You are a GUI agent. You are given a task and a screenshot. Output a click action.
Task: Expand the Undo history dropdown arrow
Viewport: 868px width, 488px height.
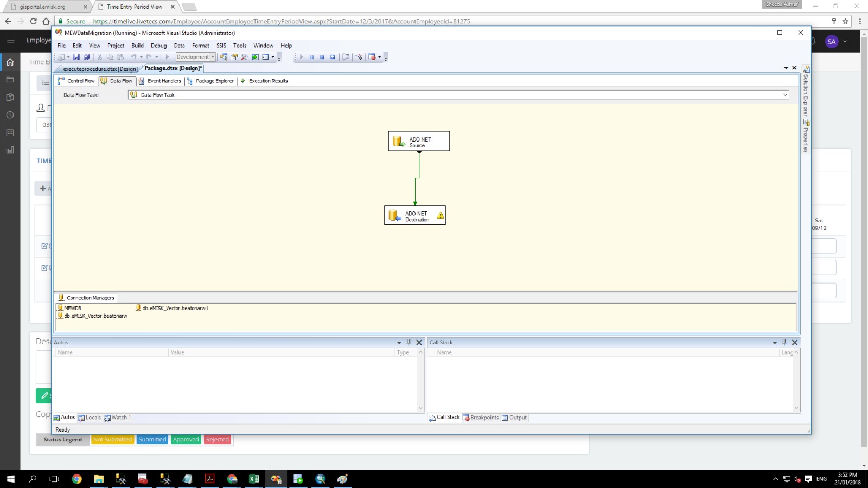(141, 57)
